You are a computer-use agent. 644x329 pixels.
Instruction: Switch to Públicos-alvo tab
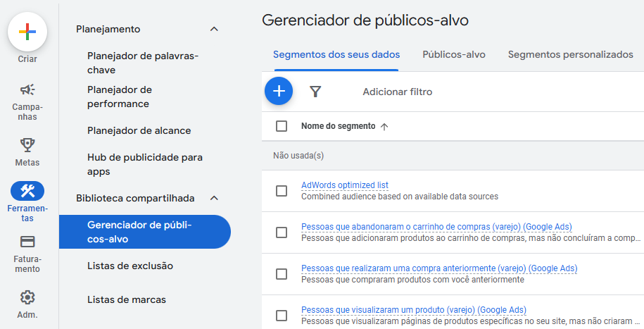454,55
